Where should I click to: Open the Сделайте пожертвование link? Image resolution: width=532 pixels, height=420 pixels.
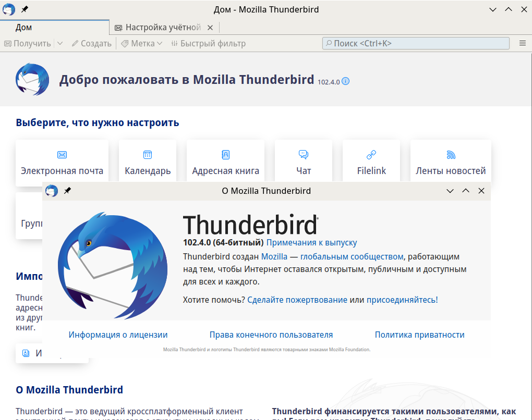point(297,300)
